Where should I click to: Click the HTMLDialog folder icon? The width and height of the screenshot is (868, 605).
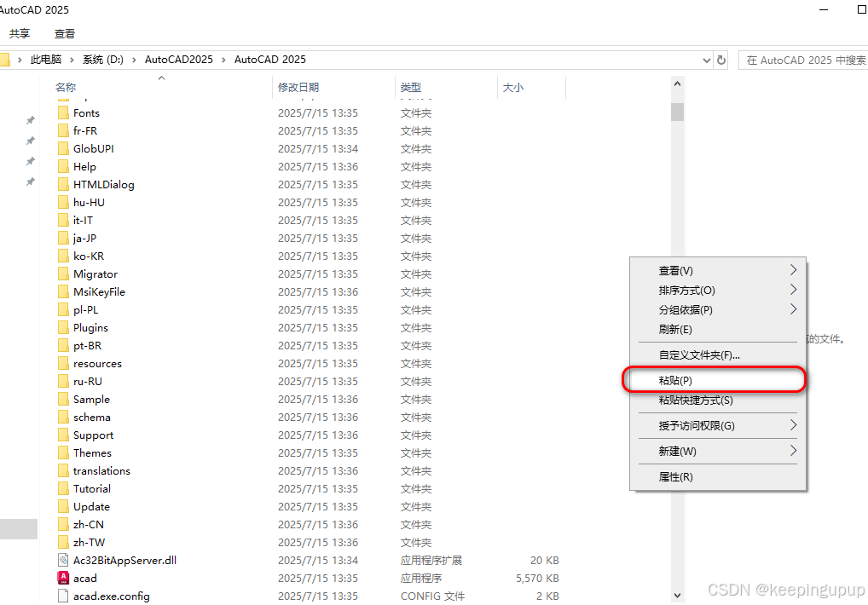(x=63, y=185)
